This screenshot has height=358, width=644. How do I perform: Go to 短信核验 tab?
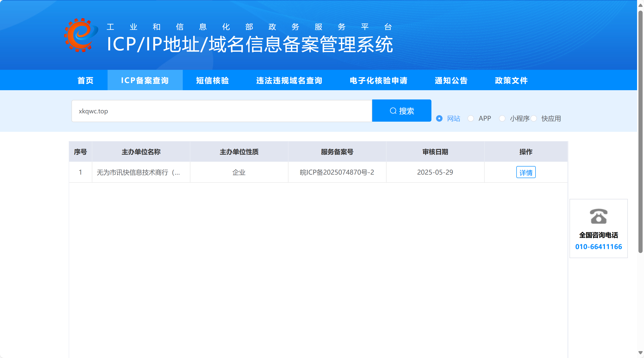coord(213,80)
